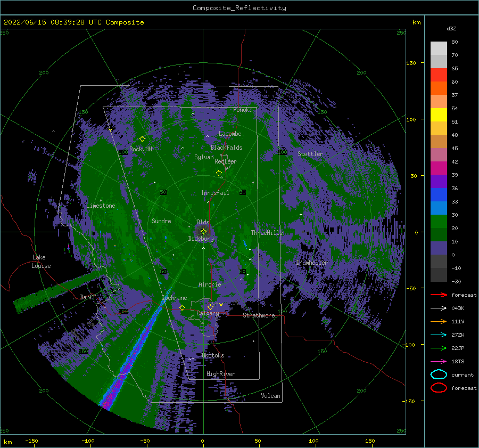Click the Strathmore label
The width and height of the screenshot is (479, 448).
point(259,315)
